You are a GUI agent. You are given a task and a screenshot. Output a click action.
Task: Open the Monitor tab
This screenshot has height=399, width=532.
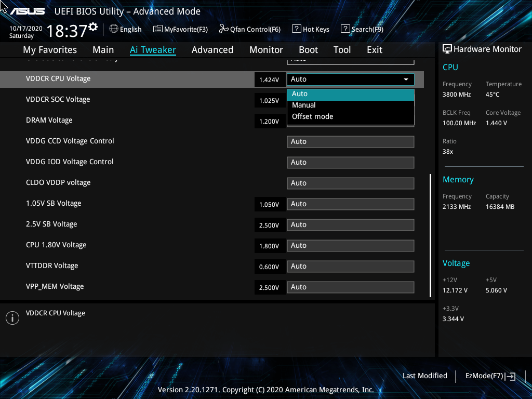[267, 50]
